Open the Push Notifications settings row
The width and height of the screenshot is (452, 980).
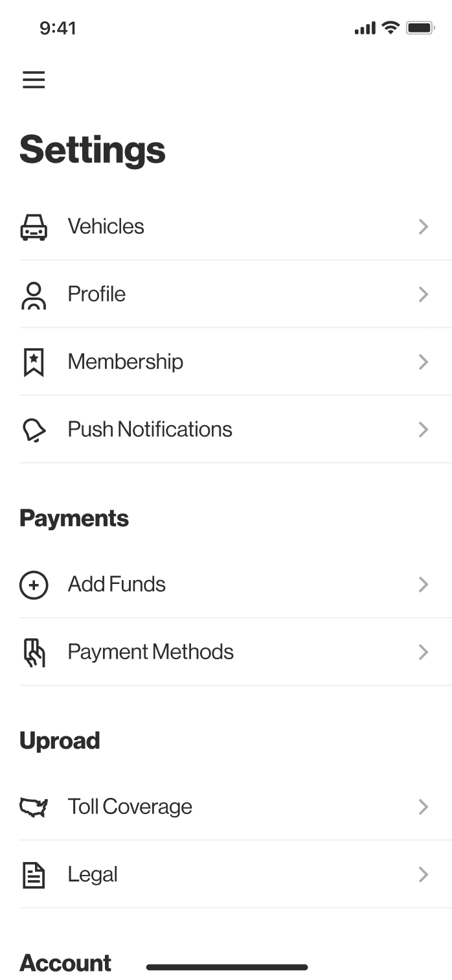(236, 429)
